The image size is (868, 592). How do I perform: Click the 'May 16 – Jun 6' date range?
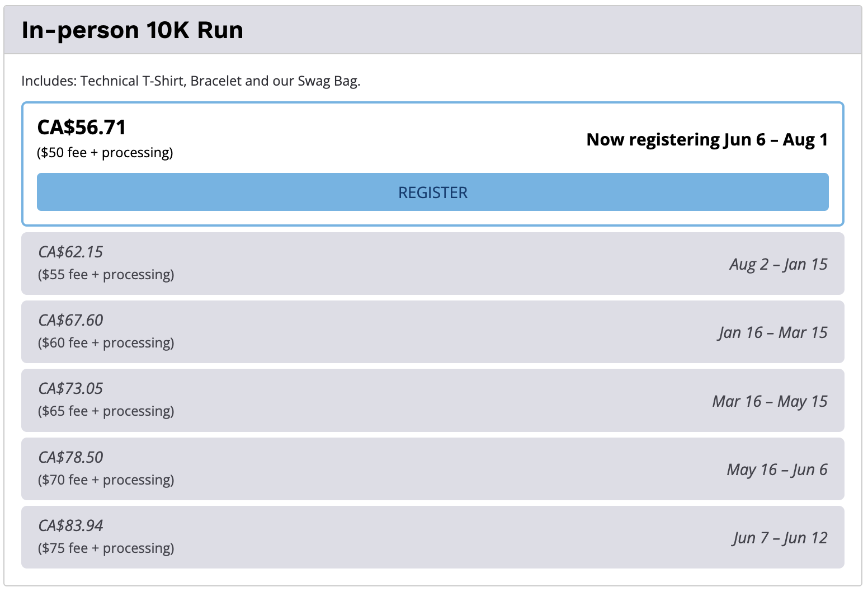tap(777, 469)
